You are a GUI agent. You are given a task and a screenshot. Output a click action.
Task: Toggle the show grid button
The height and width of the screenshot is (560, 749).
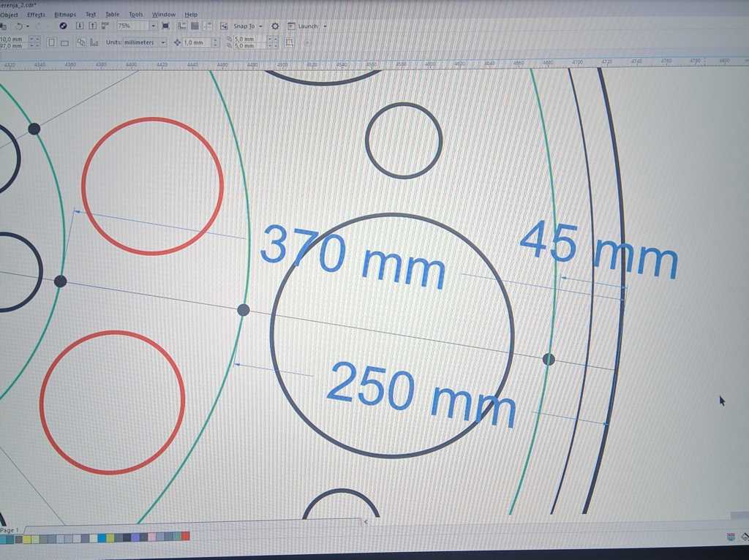coord(195,26)
